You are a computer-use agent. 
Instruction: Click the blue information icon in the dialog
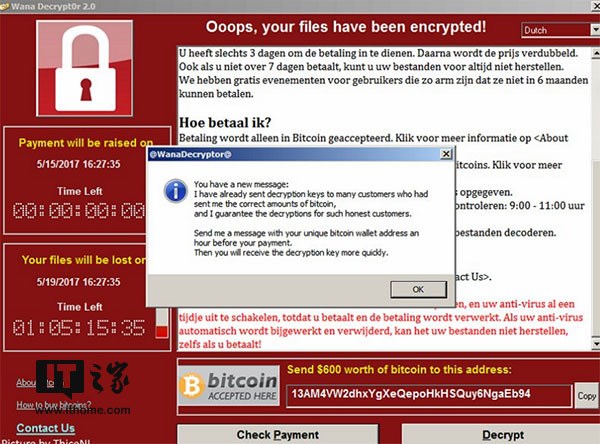point(175,191)
